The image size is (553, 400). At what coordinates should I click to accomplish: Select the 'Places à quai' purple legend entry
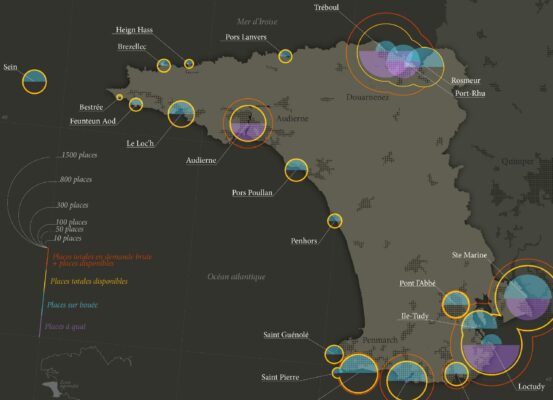65,326
